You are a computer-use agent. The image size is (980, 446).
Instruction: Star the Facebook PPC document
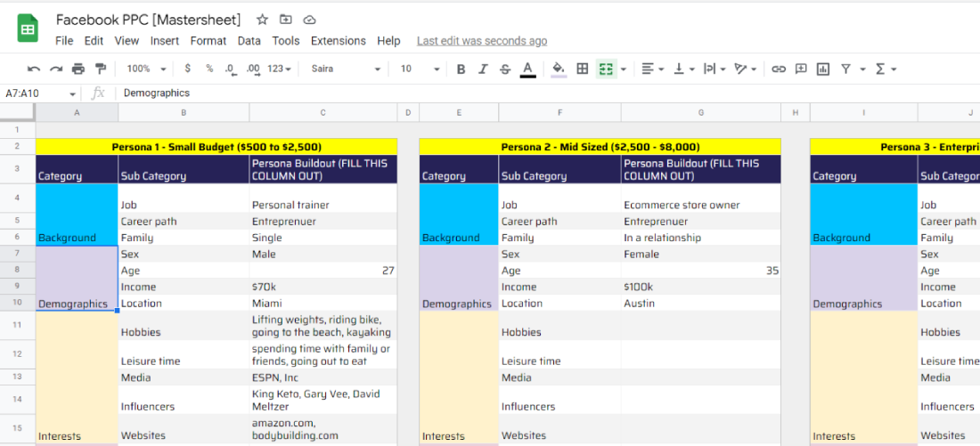(x=263, y=20)
